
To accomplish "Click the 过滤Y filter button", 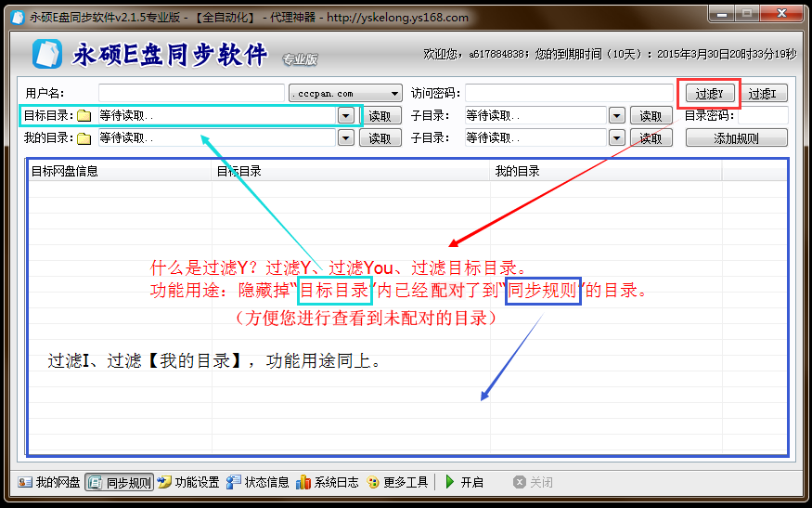I will tap(709, 94).
